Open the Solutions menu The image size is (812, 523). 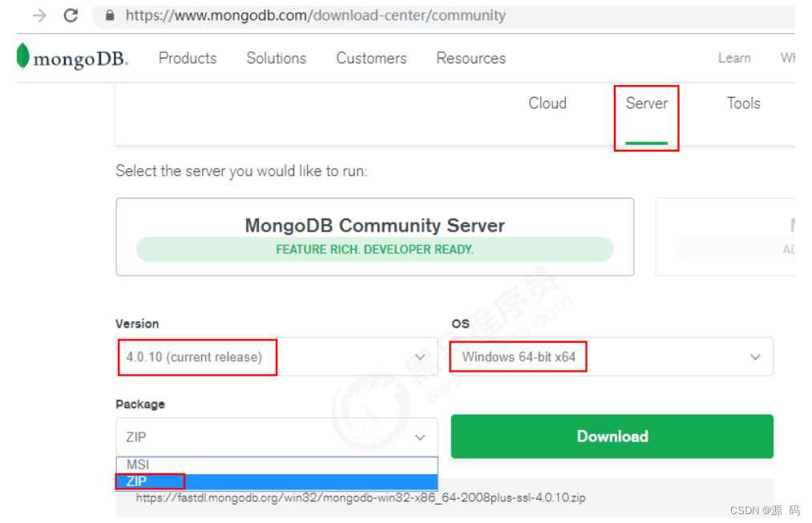[x=276, y=58]
